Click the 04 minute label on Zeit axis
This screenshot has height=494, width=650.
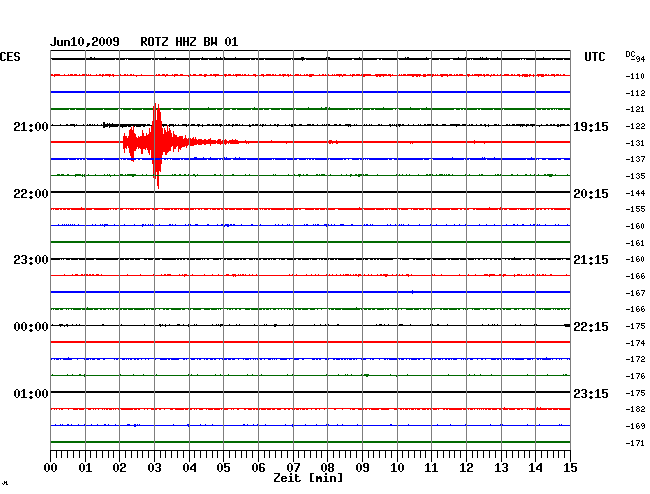point(189,468)
